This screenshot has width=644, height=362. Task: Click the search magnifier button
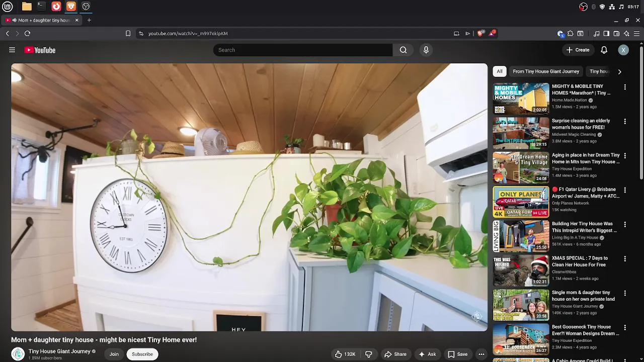pyautogui.click(x=403, y=50)
